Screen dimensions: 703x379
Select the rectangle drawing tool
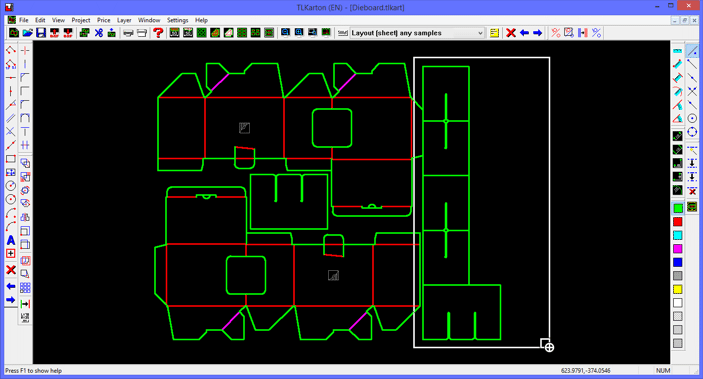coord(11,159)
